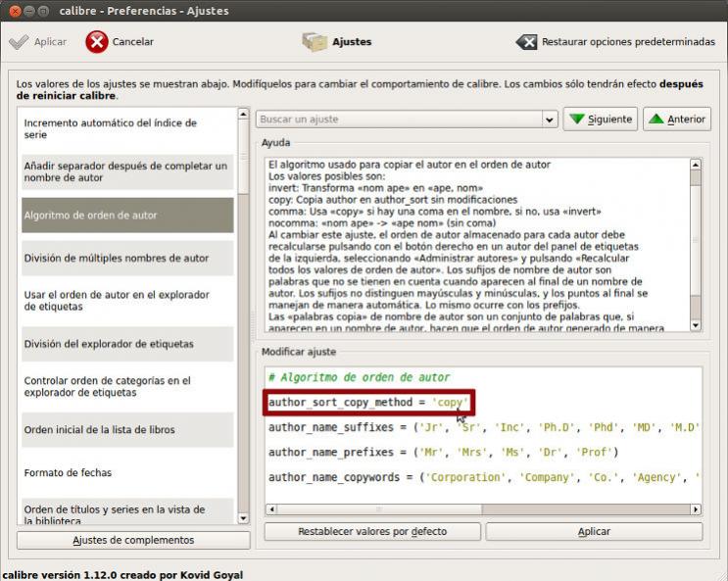Select Formato de fechas in the list
728x581 pixels.
click(127, 473)
